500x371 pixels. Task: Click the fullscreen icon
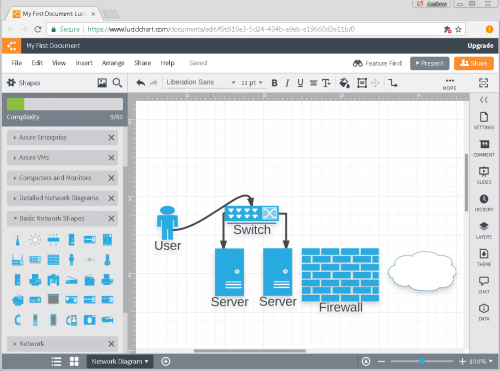tap(484, 83)
